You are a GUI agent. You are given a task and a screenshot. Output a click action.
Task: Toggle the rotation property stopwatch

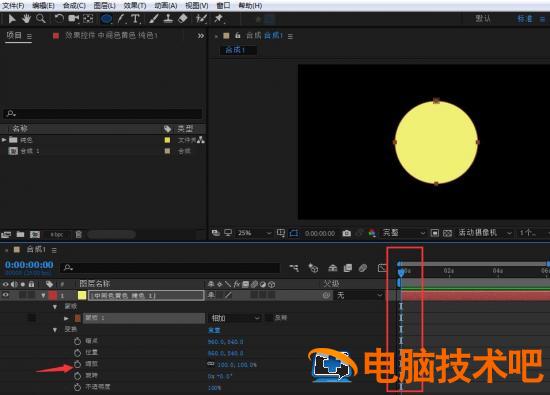coord(78,376)
